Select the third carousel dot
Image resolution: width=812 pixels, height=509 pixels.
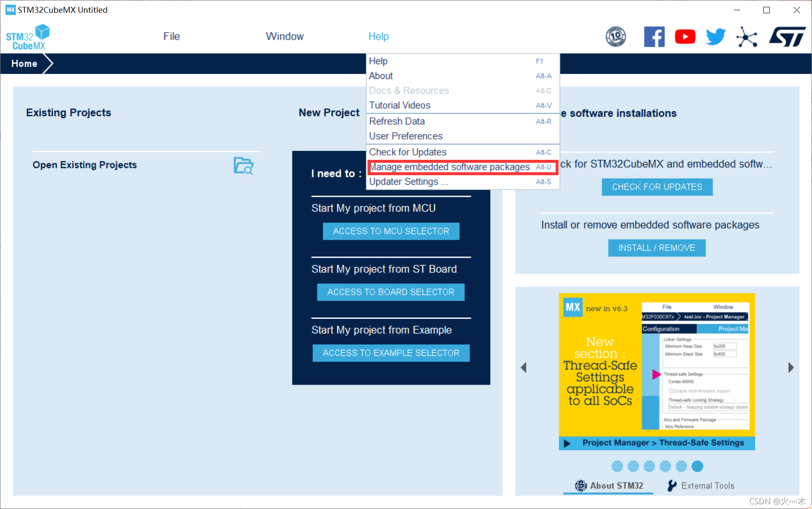pos(649,466)
